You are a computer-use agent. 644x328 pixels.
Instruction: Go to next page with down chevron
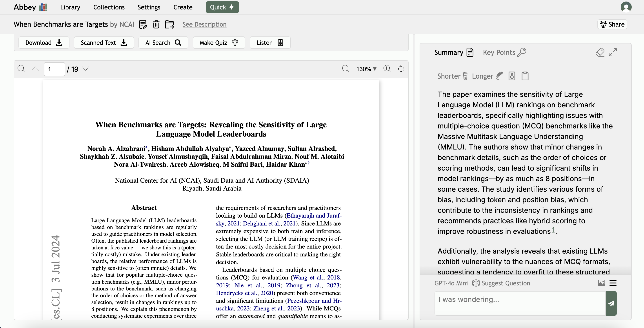[x=86, y=69]
